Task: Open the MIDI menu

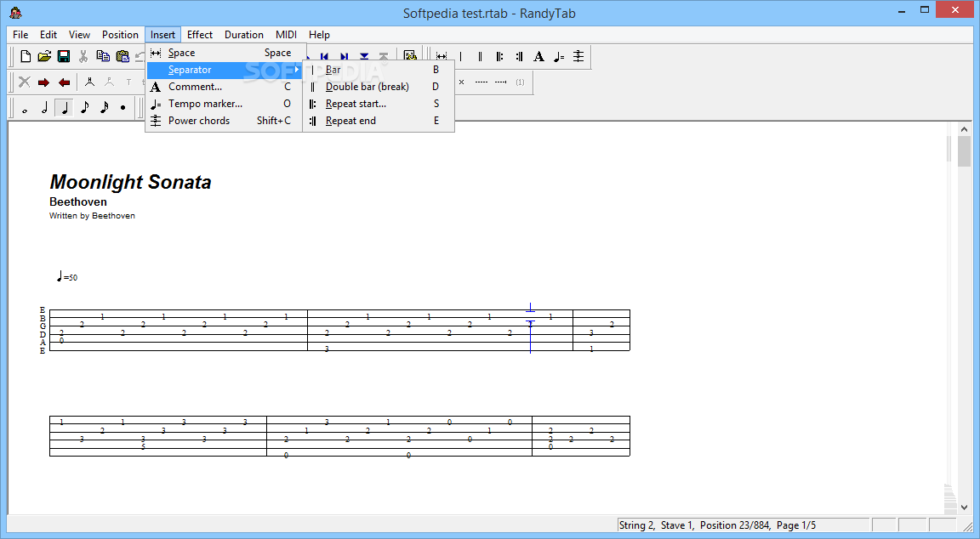Action: click(x=286, y=34)
